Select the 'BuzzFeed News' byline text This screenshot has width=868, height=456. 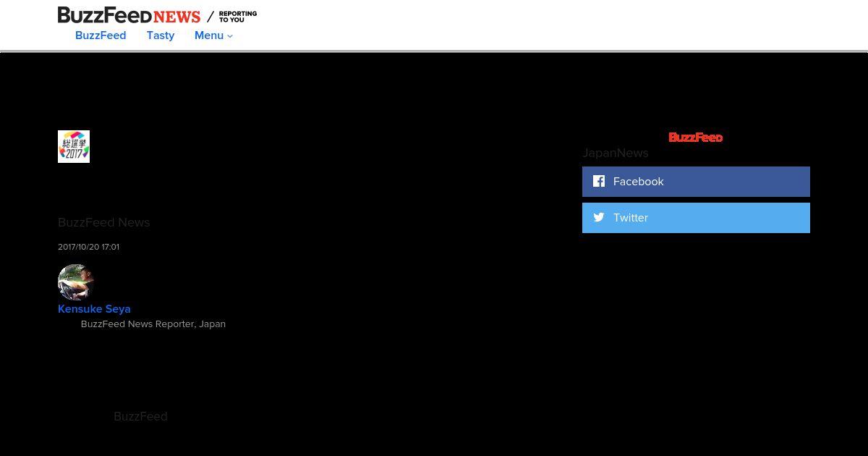[x=104, y=222]
